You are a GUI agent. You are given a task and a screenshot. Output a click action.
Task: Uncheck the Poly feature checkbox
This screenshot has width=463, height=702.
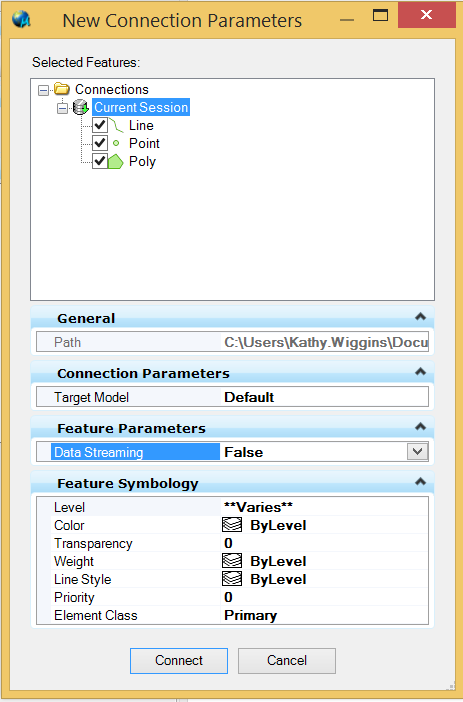[100, 161]
